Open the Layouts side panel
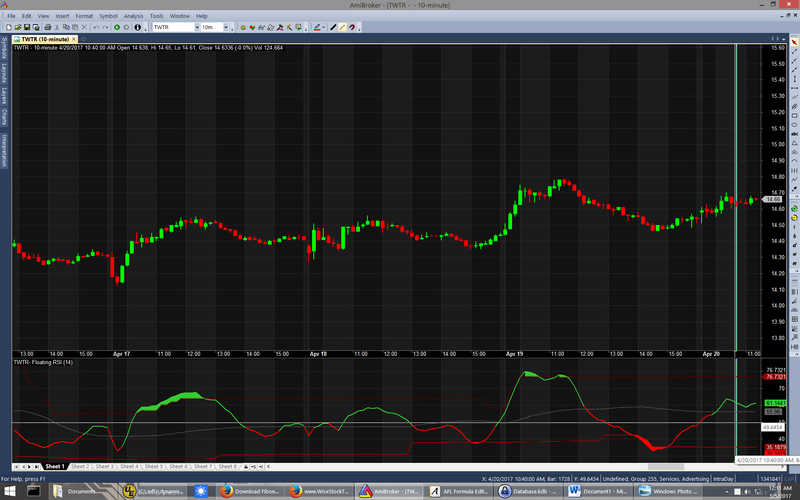Viewport: 800px width, 500px height. (4, 73)
